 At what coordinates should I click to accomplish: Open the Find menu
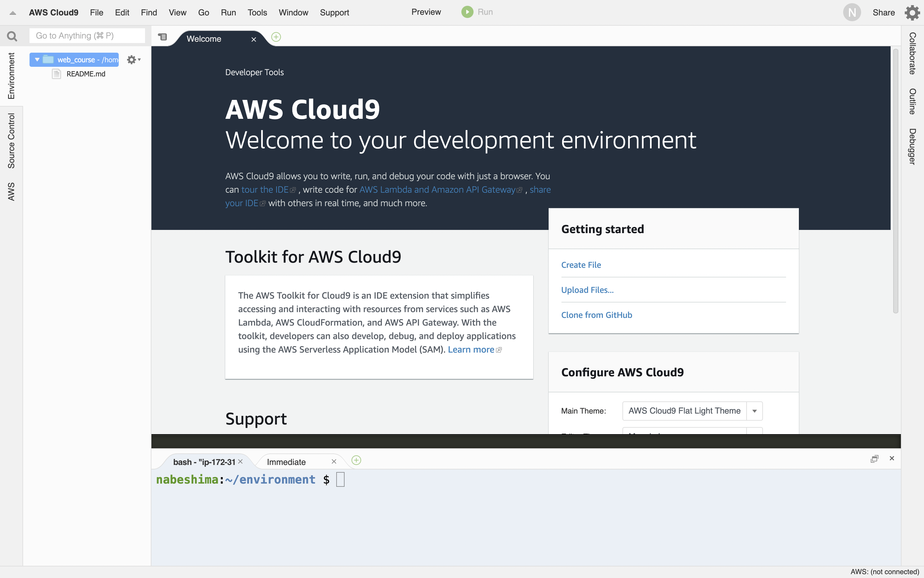pos(149,13)
